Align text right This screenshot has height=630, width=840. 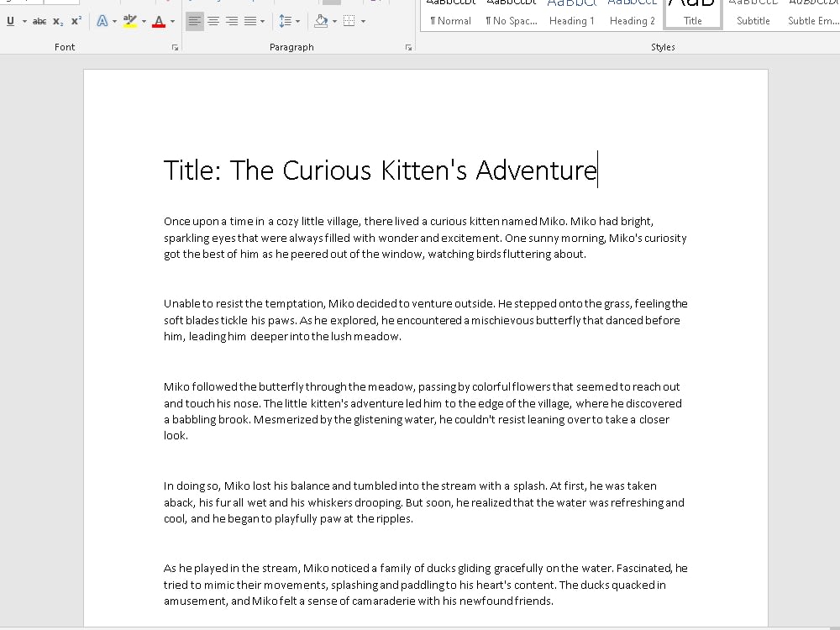[232, 22]
